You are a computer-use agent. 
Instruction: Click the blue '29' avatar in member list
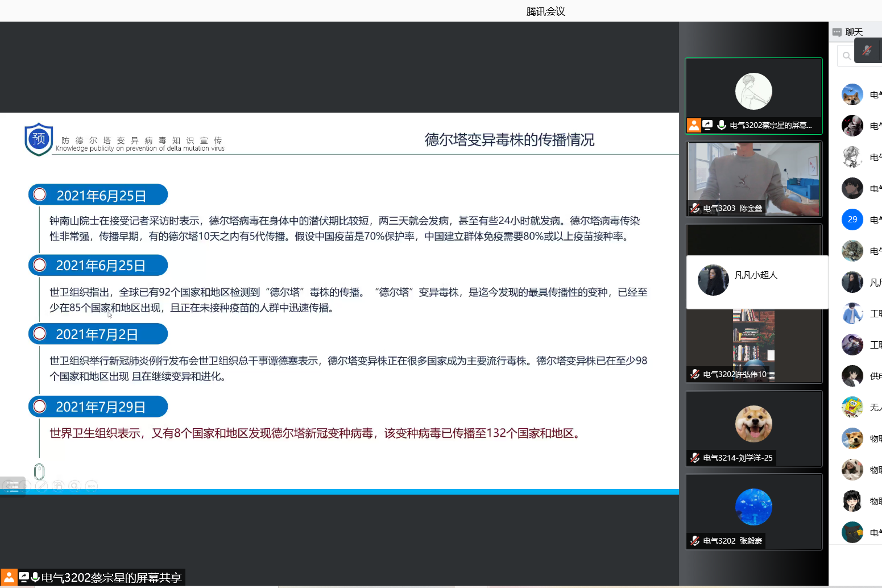(x=852, y=220)
